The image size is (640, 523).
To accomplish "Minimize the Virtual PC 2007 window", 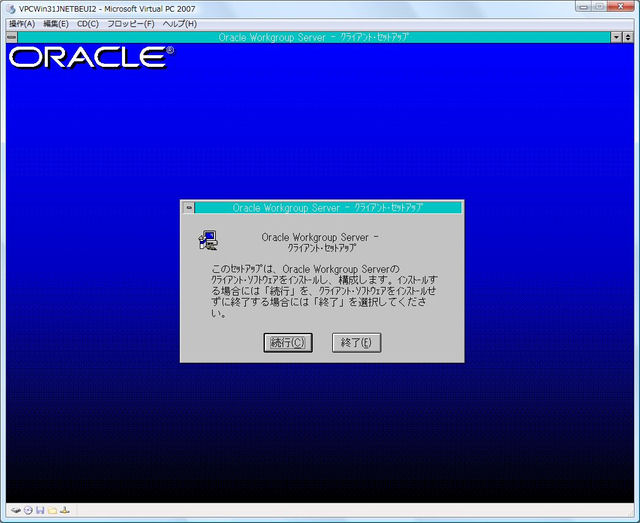I will coord(584,7).
